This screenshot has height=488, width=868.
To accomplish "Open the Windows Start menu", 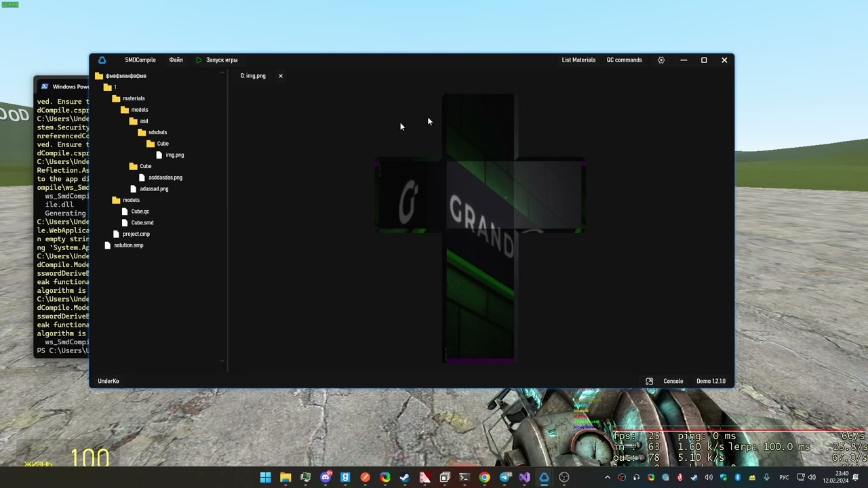I will (x=266, y=477).
